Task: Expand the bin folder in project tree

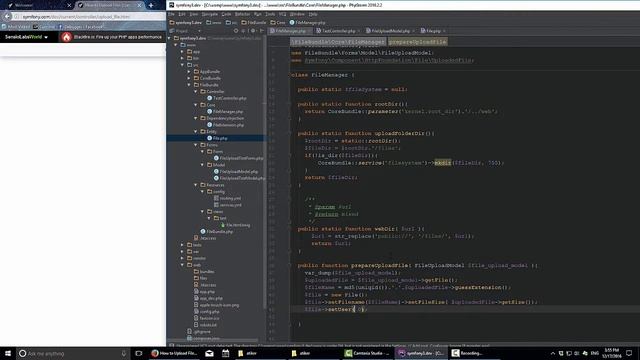Action: point(182,58)
